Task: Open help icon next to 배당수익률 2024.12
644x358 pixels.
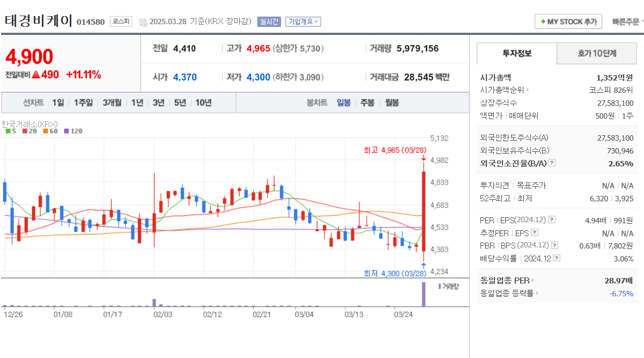Action: coord(557,258)
